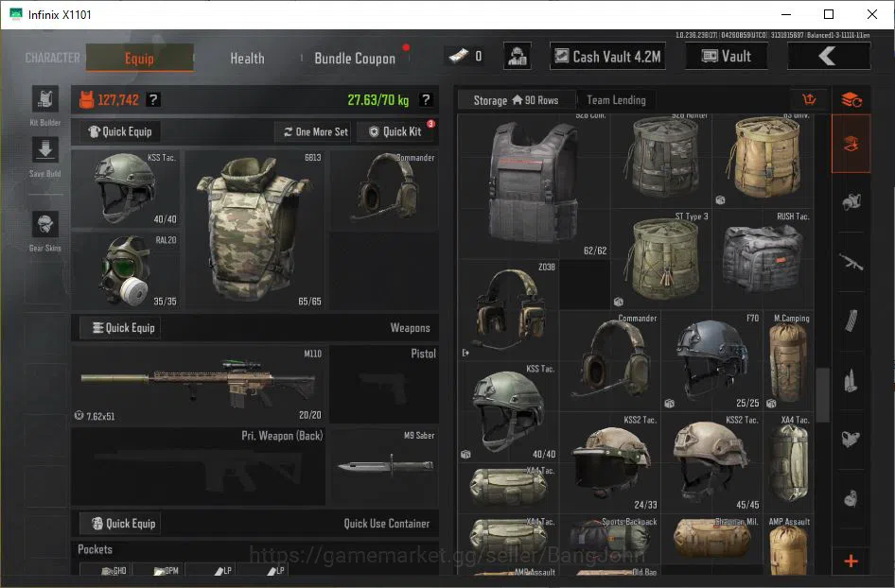Screen dimensions: 895x588
Task: Click the empty Pistol slot
Action: (x=384, y=385)
